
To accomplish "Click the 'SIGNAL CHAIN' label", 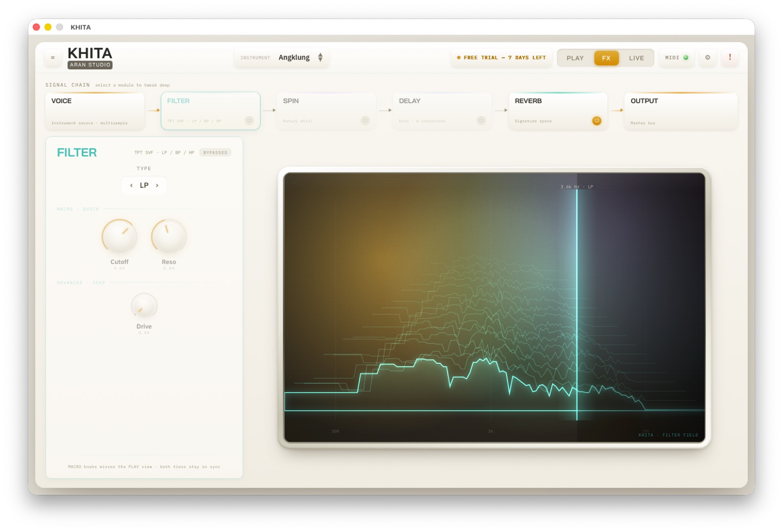I will pyautogui.click(x=68, y=85).
